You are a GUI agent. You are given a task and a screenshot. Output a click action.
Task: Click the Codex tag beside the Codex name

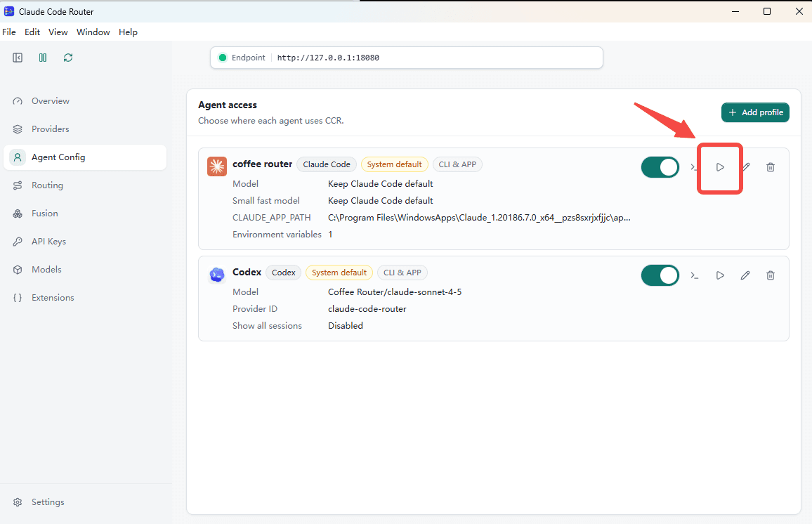pos(283,273)
